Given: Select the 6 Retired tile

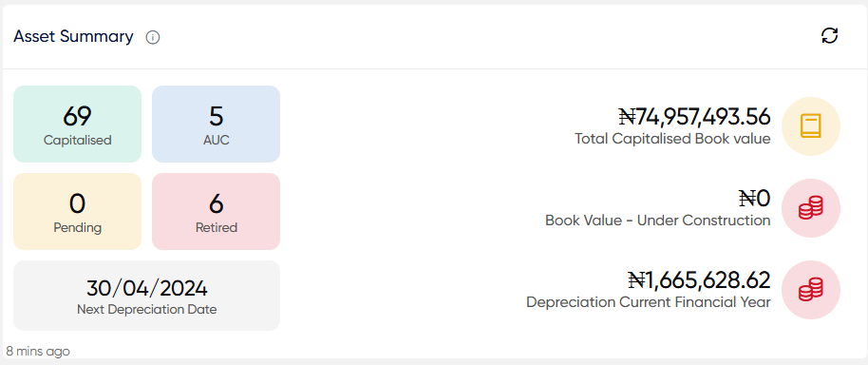Looking at the screenshot, I should tap(216, 212).
